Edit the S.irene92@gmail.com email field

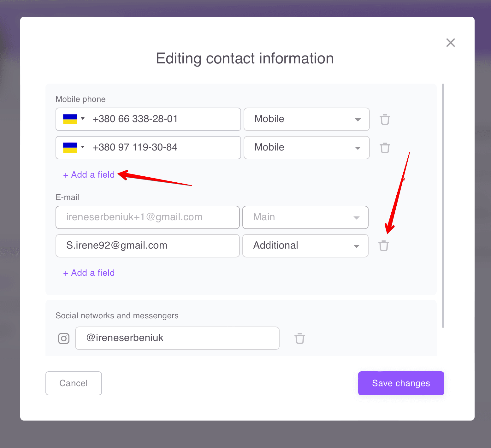[147, 246]
